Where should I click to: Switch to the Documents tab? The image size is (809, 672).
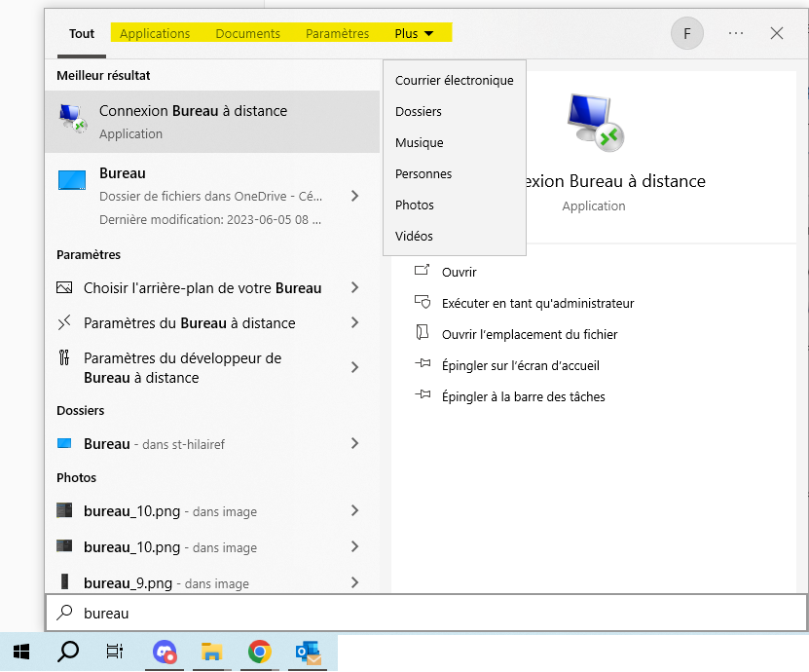(247, 33)
